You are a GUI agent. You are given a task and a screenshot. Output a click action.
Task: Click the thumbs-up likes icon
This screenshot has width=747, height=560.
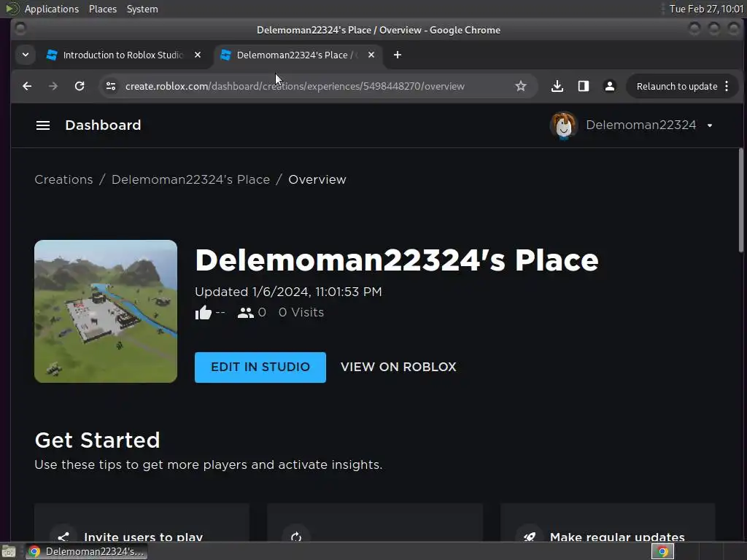coord(204,313)
